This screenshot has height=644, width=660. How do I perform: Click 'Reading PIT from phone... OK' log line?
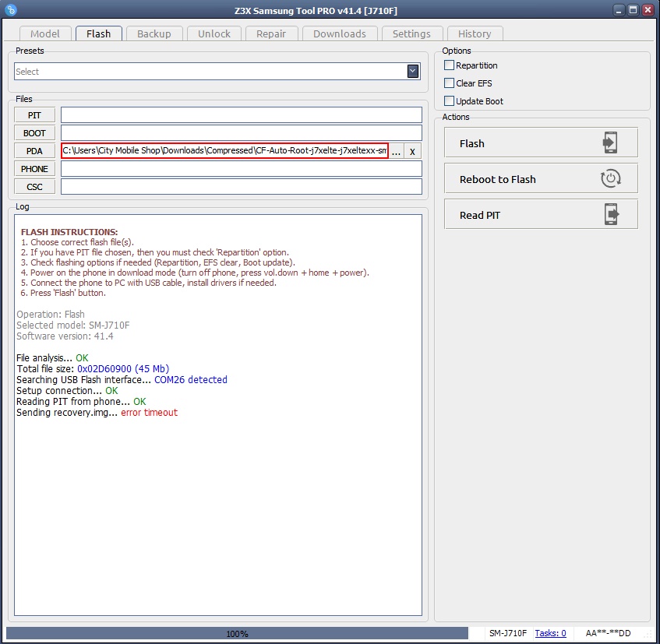point(81,402)
